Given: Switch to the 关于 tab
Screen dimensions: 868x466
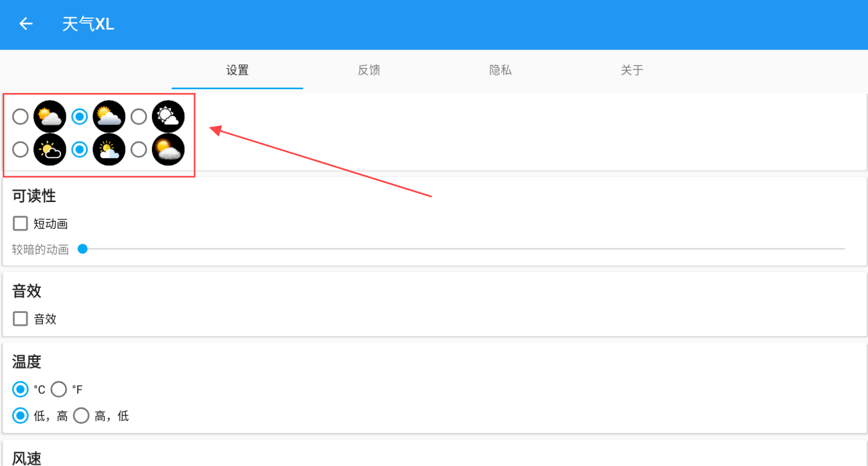Looking at the screenshot, I should click(632, 70).
